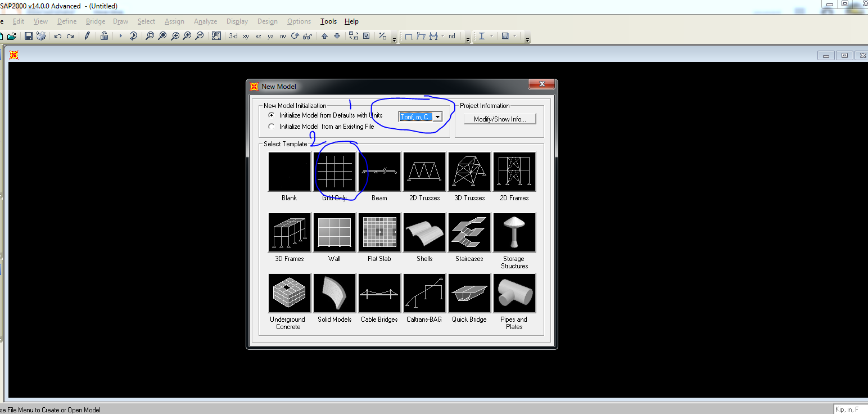868x414 pixels.
Task: Choose the 2D Trusses template
Action: 424,172
